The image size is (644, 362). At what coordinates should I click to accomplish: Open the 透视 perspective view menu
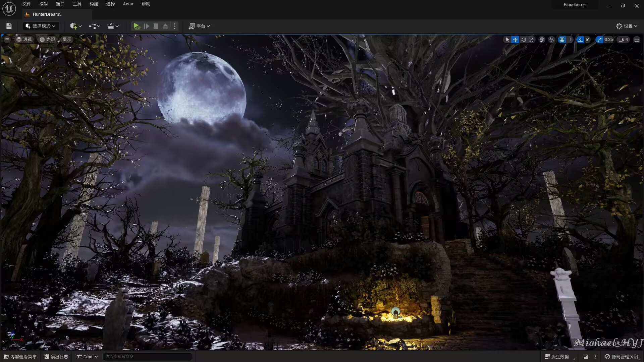24,40
